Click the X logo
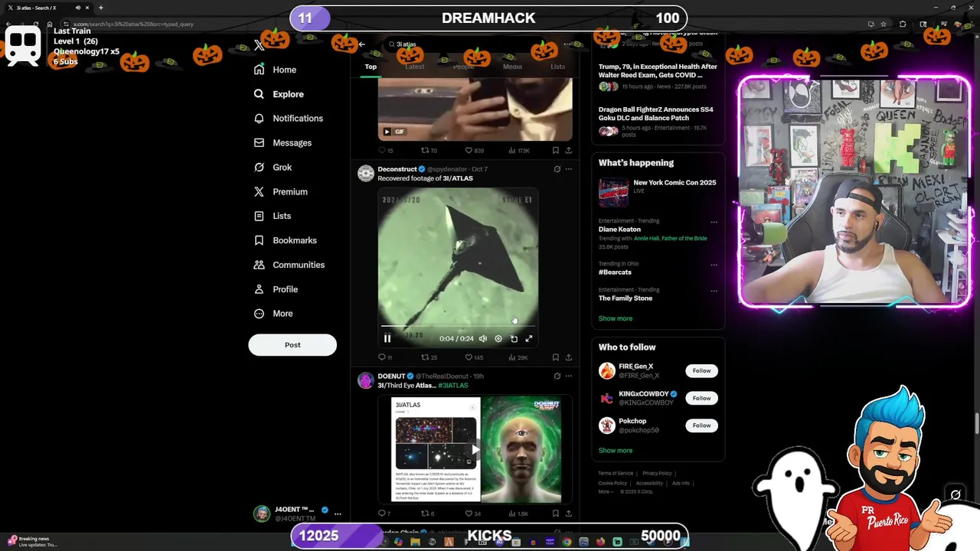Screen dimensions: 980x551 pyautogui.click(x=259, y=45)
